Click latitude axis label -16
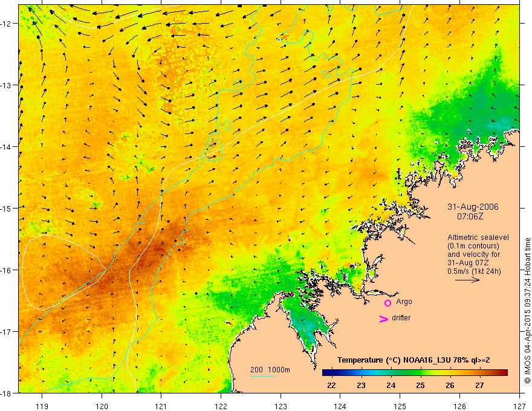 coord(7,270)
